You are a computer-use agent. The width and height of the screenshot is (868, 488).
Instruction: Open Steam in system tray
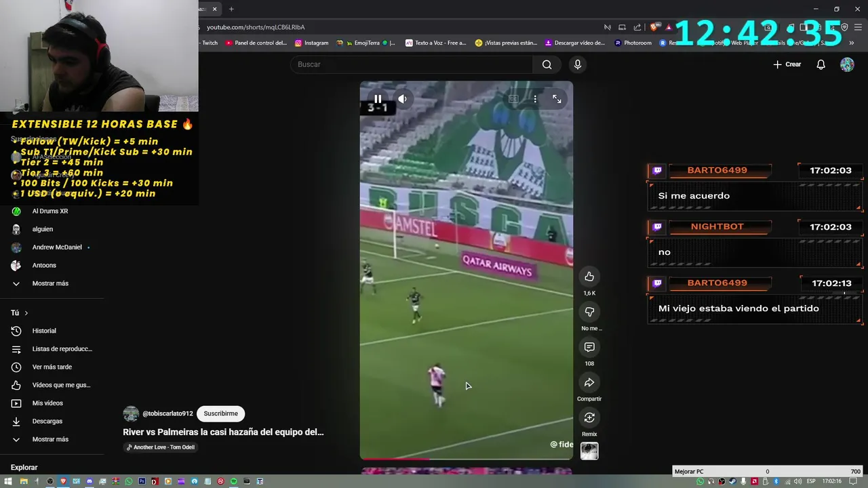733,481
